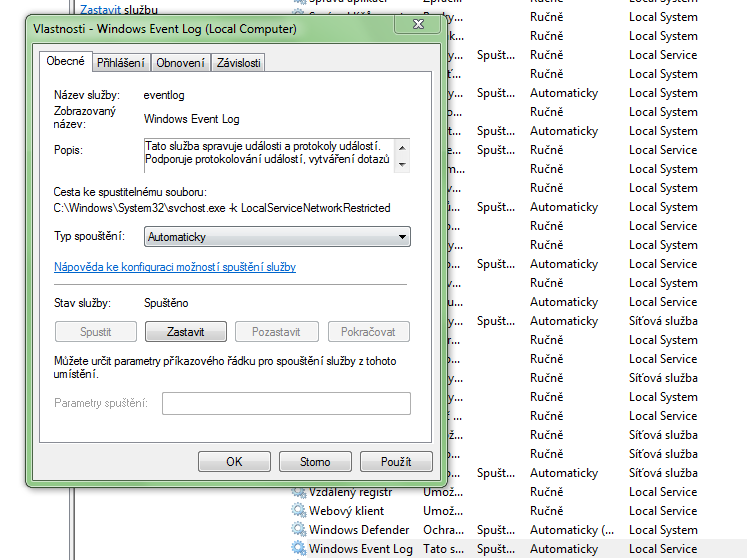Click Local Service in the Vzdálený registr row
The width and height of the screenshot is (755, 560).
(663, 492)
